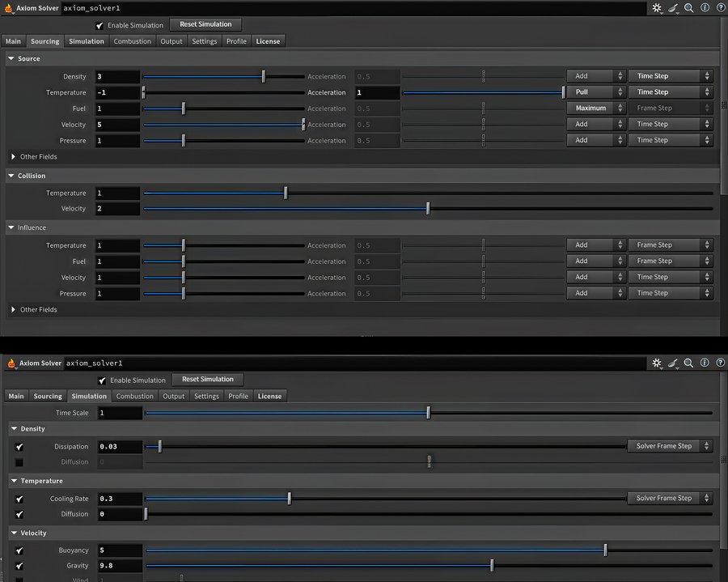Open help question icon in bottom panel
728x582 pixels.
point(720,363)
